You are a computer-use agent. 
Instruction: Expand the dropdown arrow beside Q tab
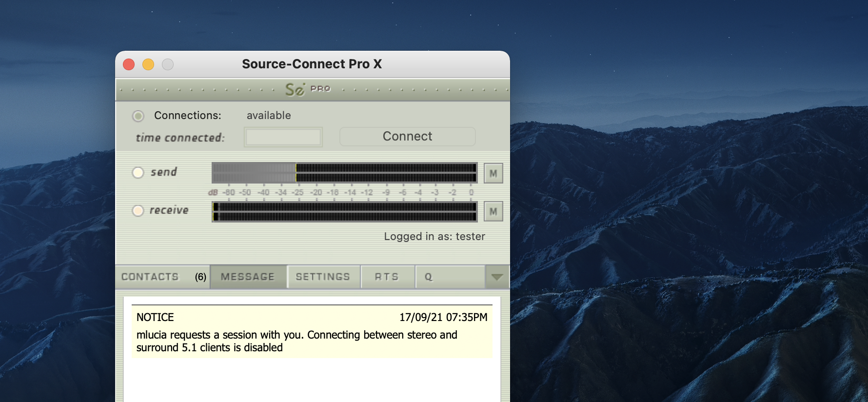497,277
